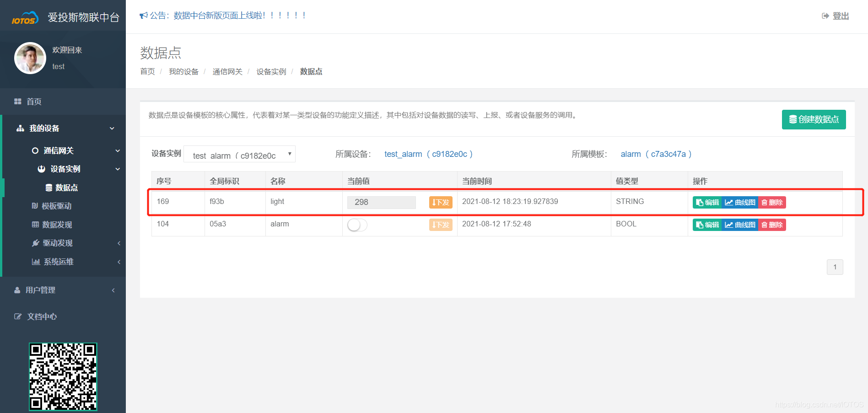Collapse the 我的设备 menu chevron

[x=112, y=128]
